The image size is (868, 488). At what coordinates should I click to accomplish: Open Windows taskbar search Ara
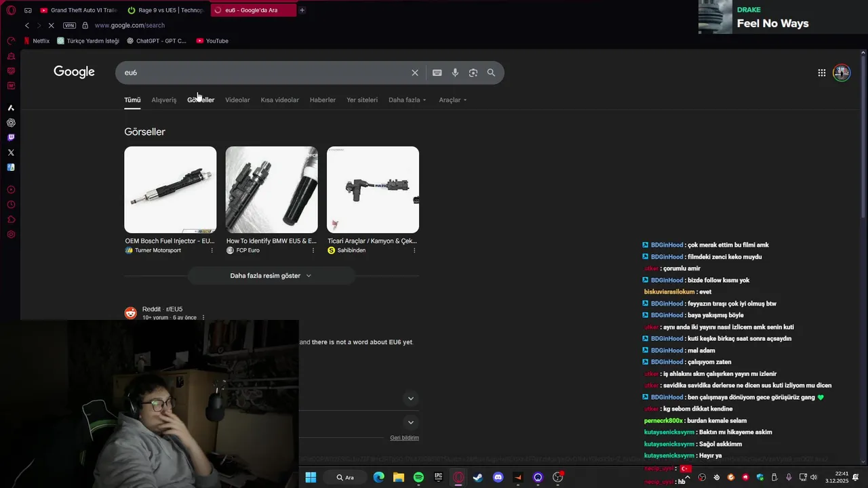click(345, 477)
